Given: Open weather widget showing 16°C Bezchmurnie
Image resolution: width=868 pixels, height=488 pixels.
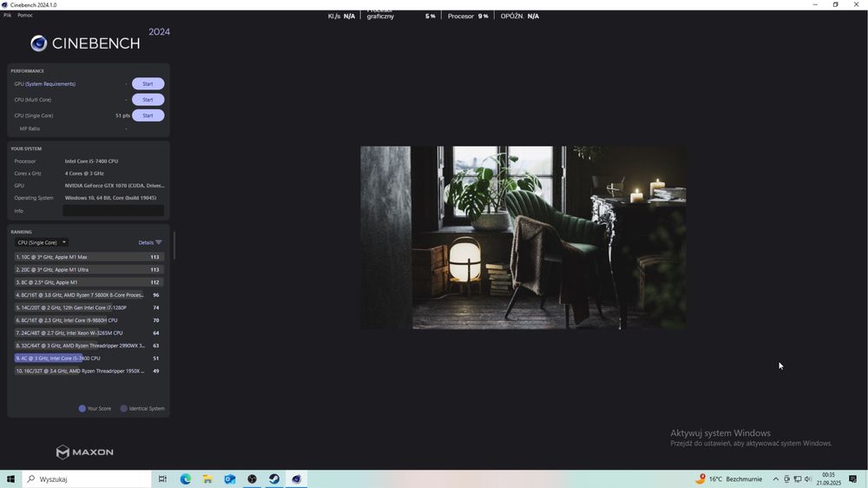Looking at the screenshot, I should tap(729, 479).
